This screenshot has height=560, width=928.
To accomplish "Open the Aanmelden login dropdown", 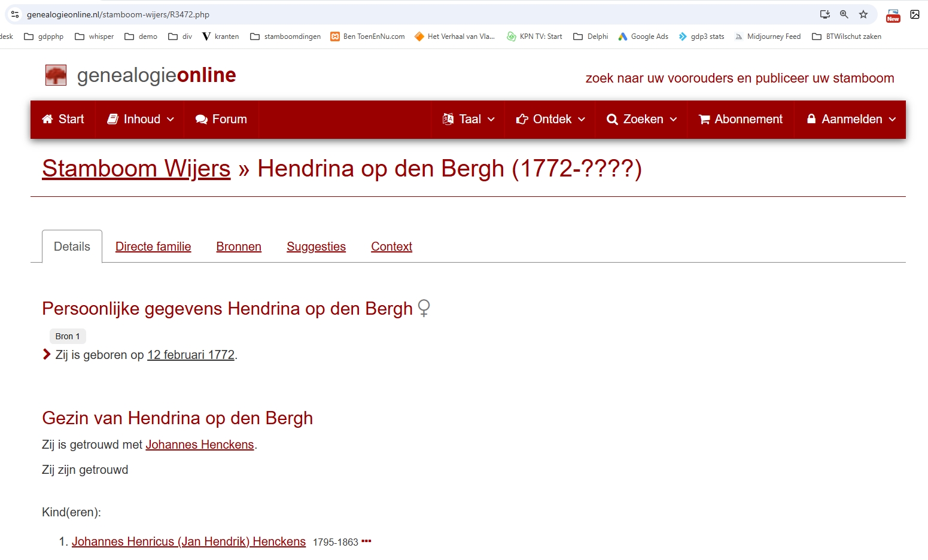I will pyautogui.click(x=851, y=119).
